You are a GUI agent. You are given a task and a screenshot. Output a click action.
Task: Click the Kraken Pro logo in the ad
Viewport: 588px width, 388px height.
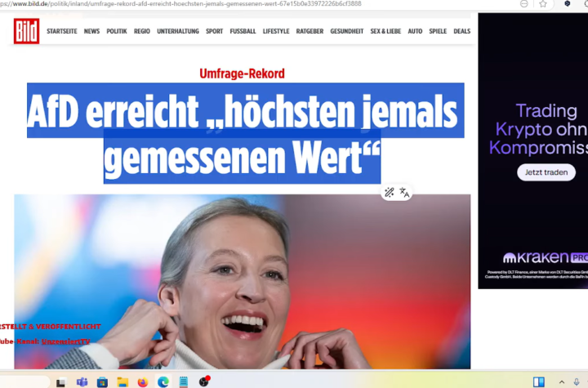coord(546,257)
